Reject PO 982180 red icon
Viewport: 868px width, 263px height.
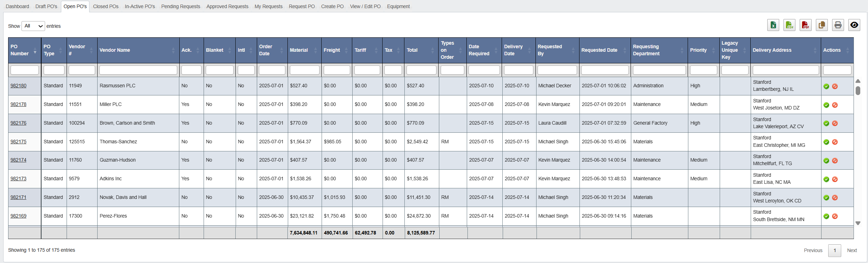pyautogui.click(x=835, y=86)
